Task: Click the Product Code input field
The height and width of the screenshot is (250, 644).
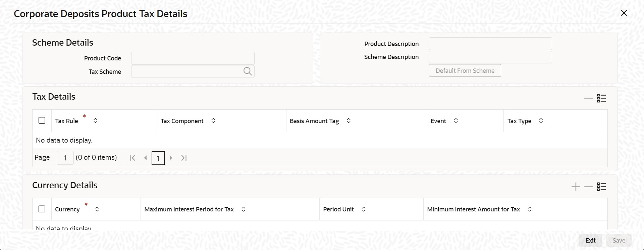Action: pyautogui.click(x=193, y=58)
